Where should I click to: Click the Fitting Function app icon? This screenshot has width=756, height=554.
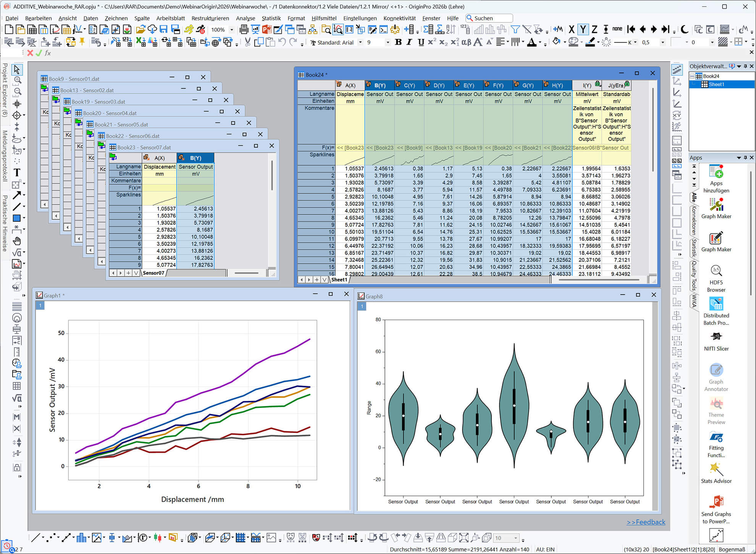click(x=716, y=444)
